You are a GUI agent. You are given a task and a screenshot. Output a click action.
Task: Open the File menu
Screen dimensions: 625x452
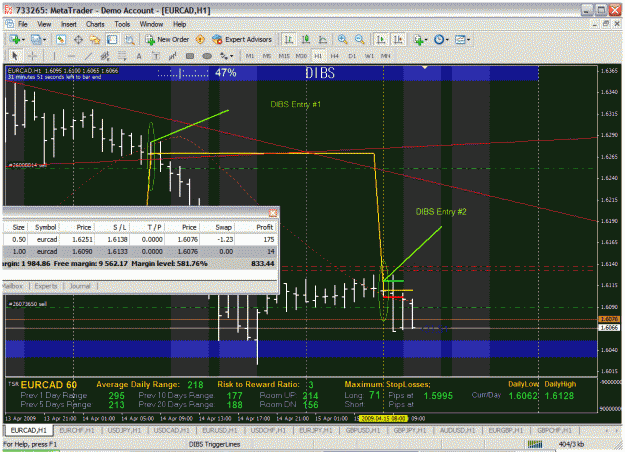click(x=23, y=24)
